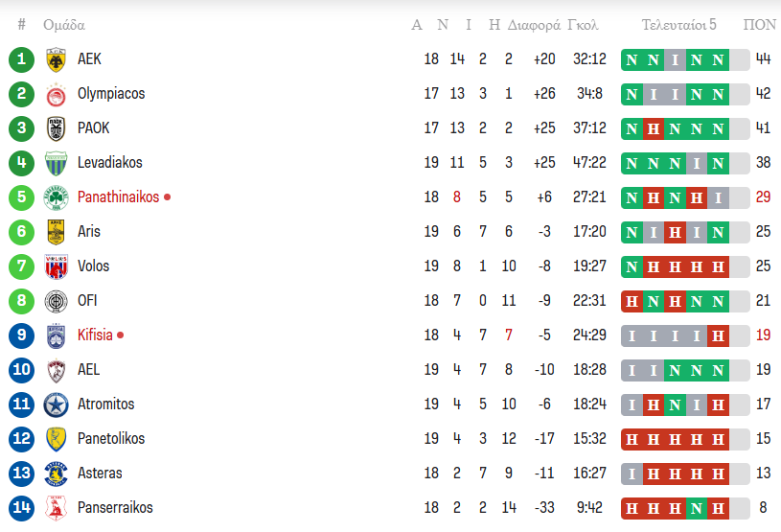Click the PAOK club crest icon
This screenshot has height=532, width=781.
[x=56, y=128]
